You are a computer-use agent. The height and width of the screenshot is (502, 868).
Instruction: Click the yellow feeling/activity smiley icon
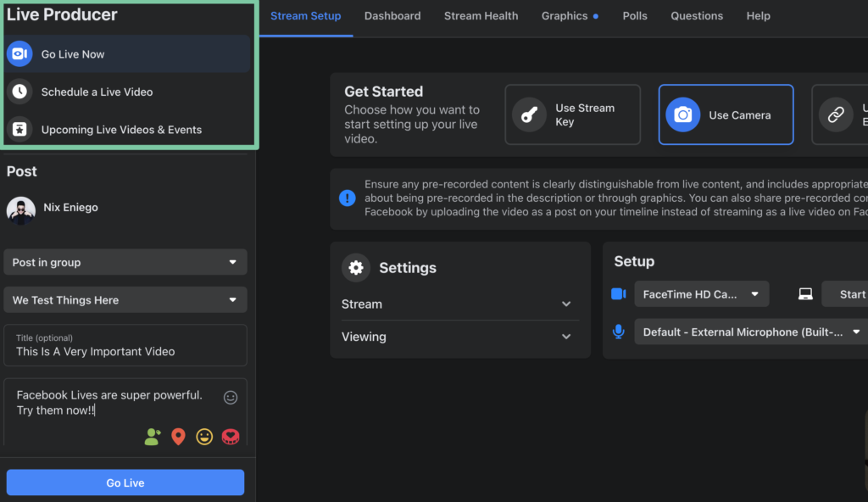pyautogui.click(x=204, y=437)
